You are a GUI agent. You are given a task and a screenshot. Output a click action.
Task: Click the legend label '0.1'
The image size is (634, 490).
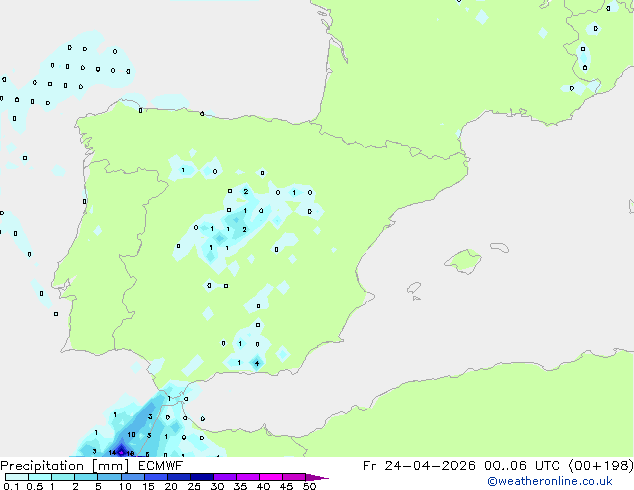[11, 486]
